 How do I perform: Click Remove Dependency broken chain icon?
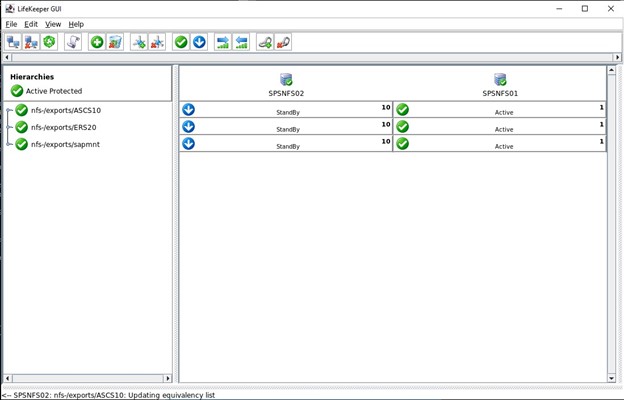283,42
